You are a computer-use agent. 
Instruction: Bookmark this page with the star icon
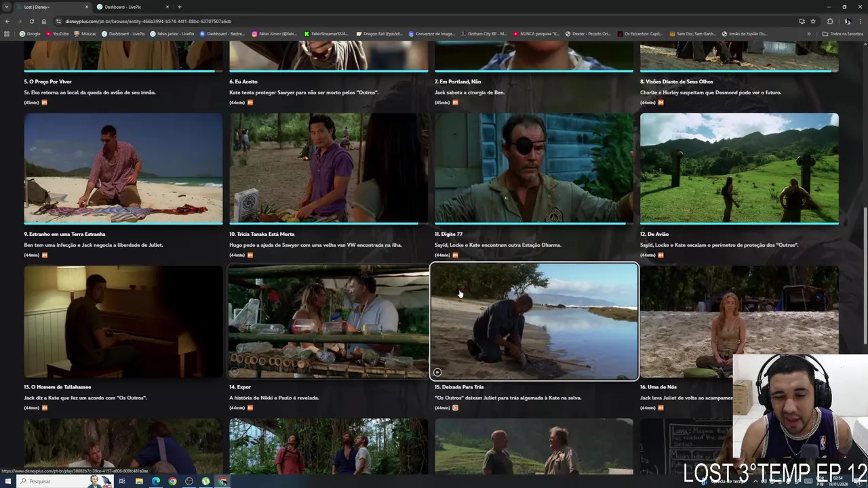coord(812,21)
